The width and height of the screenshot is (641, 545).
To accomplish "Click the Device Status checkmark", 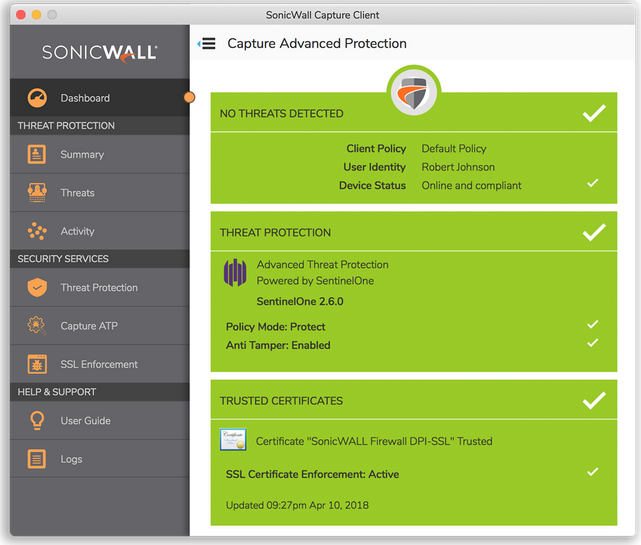I will pos(593,183).
